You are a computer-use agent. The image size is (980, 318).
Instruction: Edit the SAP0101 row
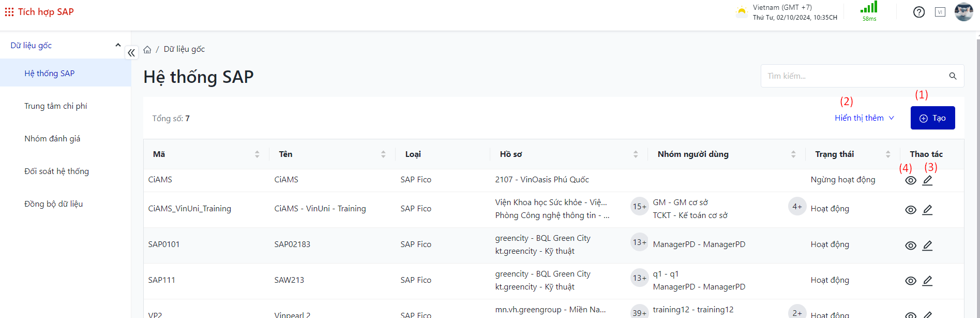(x=927, y=245)
